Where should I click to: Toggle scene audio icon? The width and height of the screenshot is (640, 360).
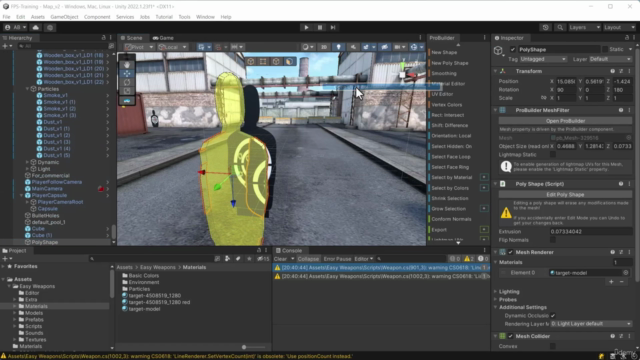pos(353,47)
